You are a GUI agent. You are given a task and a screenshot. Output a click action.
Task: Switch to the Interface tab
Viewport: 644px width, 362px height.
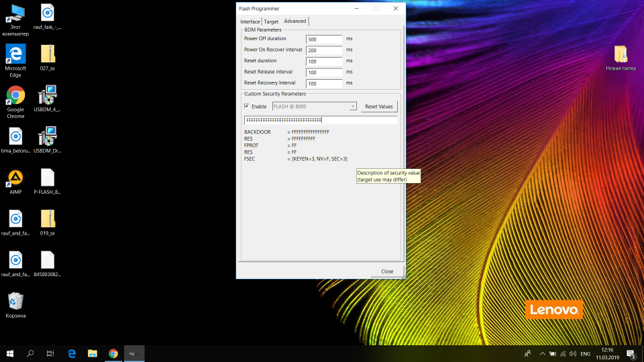tap(250, 21)
